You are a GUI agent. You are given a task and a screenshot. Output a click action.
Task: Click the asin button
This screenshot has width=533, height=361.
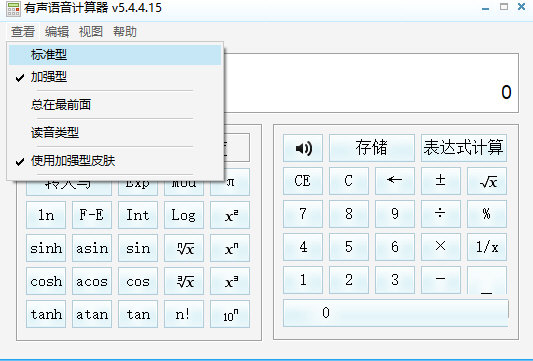point(92,248)
